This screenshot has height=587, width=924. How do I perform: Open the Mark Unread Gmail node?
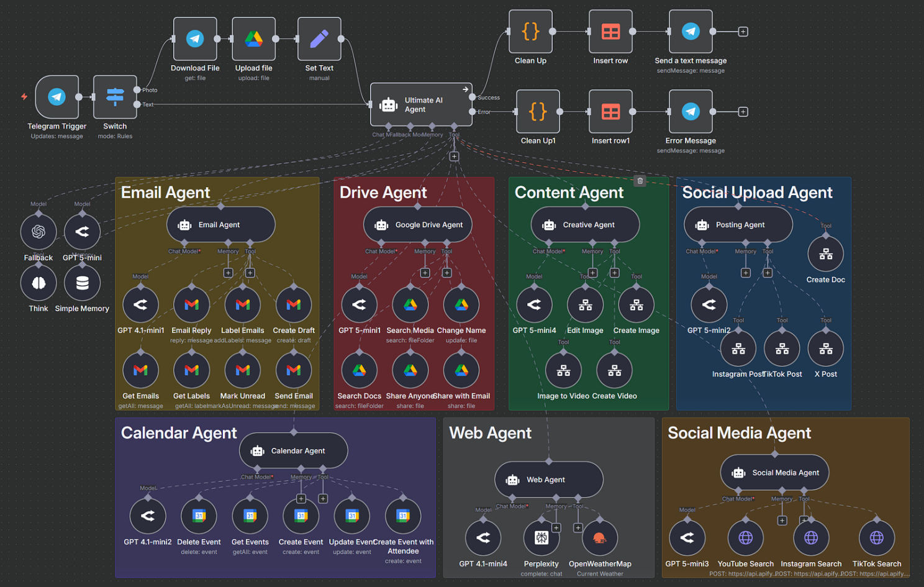point(243,370)
